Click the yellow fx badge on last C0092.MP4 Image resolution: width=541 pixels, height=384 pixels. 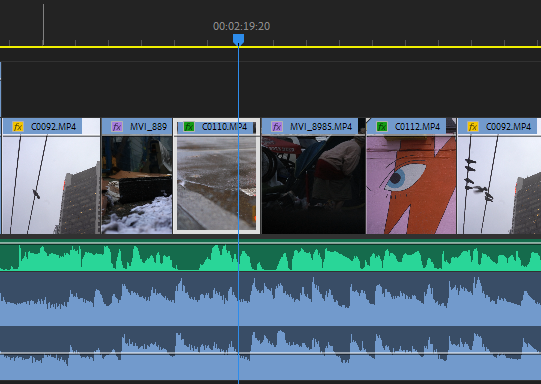point(473,127)
